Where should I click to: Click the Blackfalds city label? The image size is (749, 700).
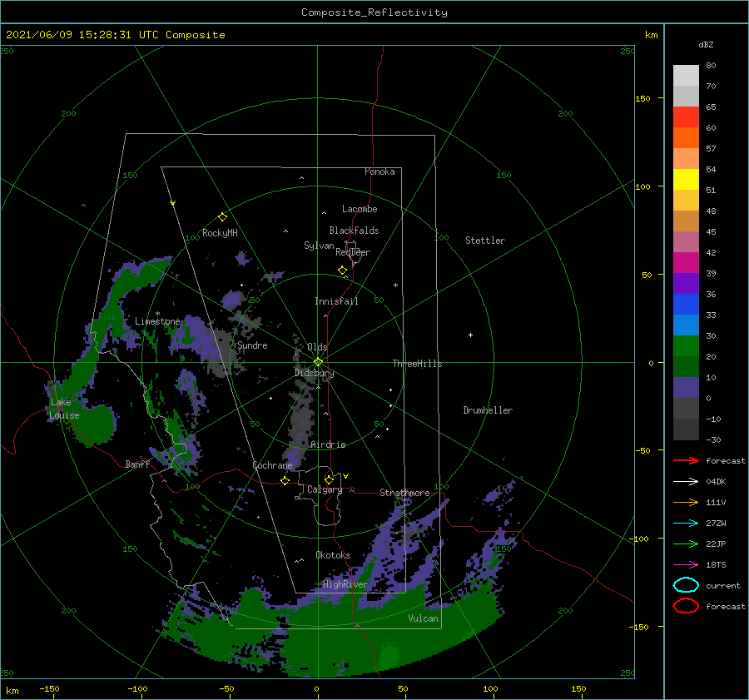point(354,231)
